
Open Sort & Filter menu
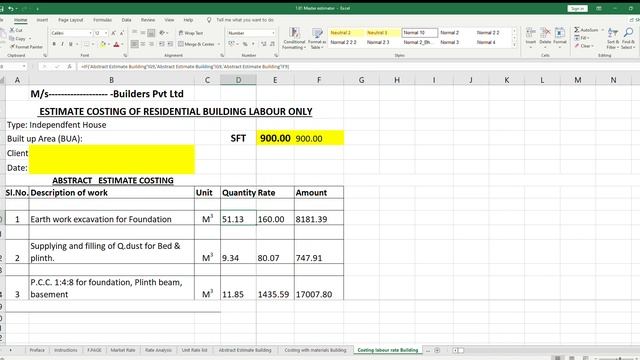pyautogui.click(x=613, y=38)
